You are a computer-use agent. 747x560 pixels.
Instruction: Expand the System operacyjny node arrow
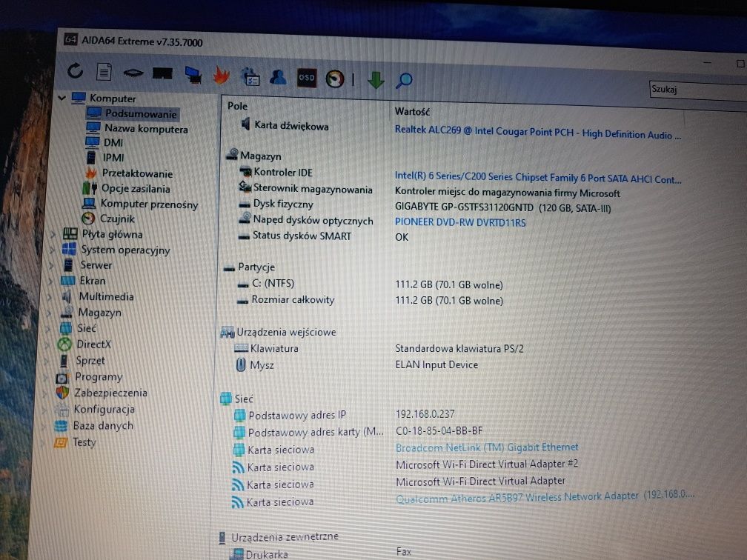(x=51, y=250)
